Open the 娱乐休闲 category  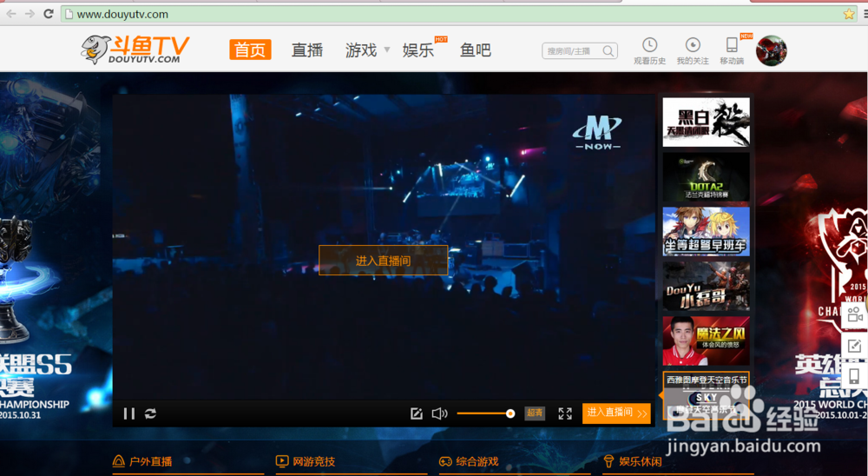(x=632, y=461)
